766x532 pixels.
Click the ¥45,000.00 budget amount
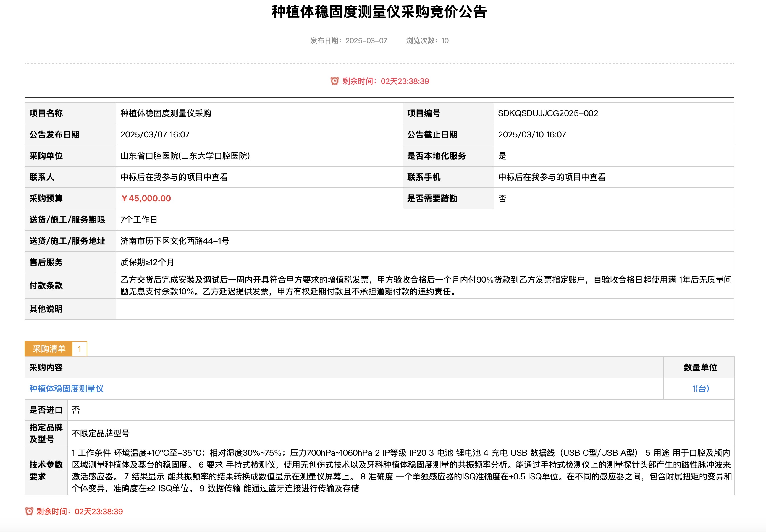click(146, 198)
